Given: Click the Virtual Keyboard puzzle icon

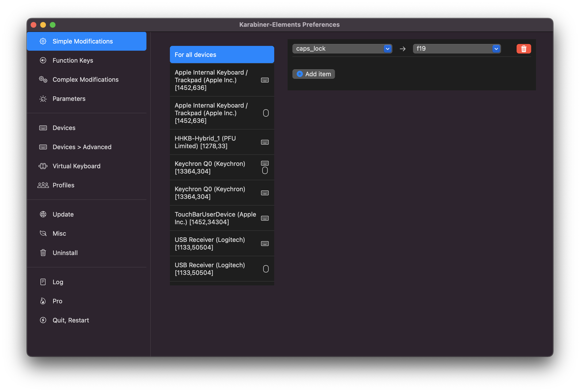Looking at the screenshot, I should (x=43, y=166).
